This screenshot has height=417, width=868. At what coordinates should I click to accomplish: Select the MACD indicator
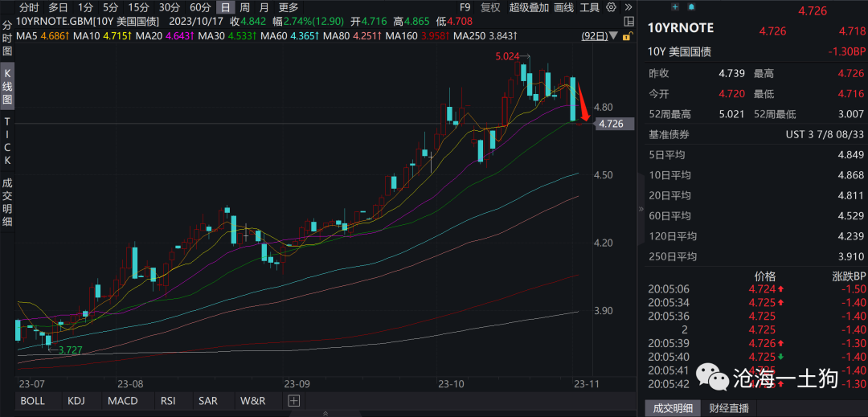pyautogui.click(x=123, y=400)
